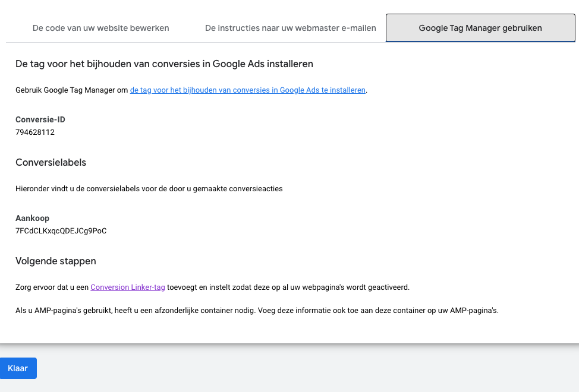
Task: Click the blue 'Klaar' button
Action: [18, 368]
